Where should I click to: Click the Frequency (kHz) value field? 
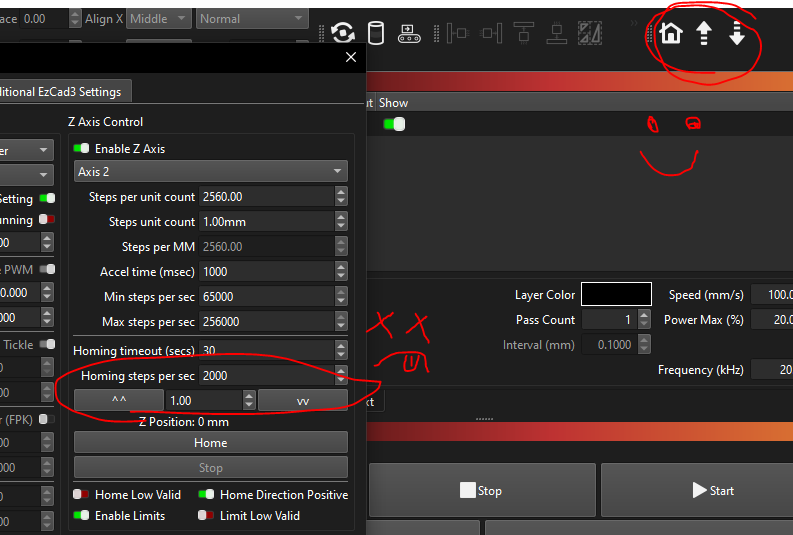[x=772, y=370]
